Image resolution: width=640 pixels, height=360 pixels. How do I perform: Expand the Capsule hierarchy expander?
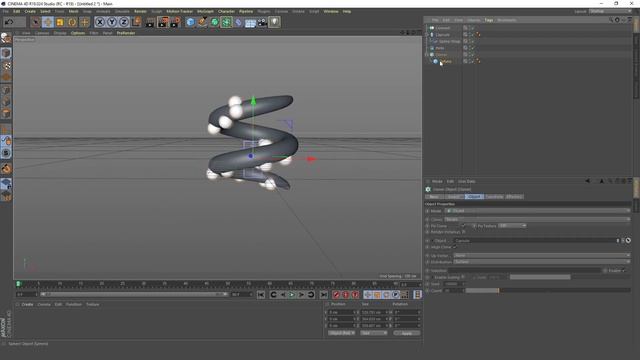click(427, 35)
